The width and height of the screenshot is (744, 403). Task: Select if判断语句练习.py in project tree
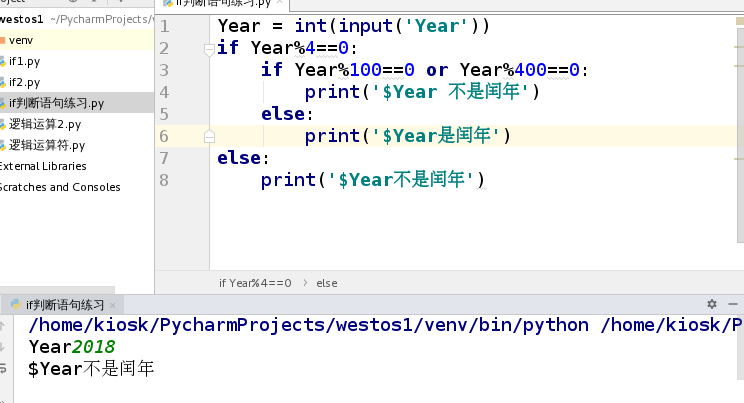tap(56, 103)
